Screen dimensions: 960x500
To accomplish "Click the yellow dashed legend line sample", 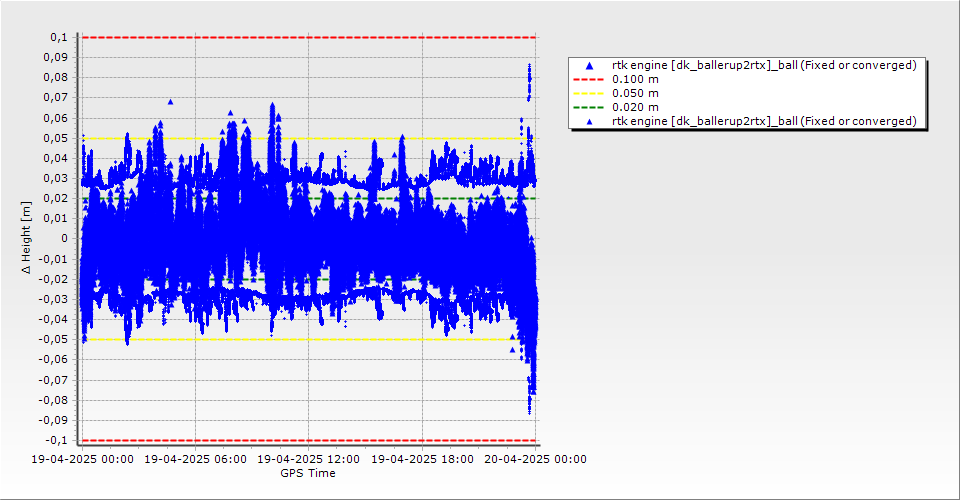I will point(588,94).
